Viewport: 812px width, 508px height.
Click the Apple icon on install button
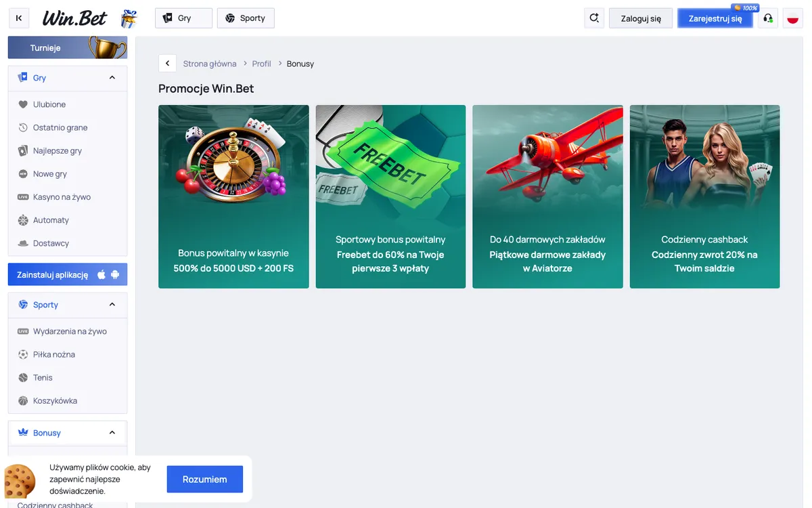pyautogui.click(x=102, y=274)
